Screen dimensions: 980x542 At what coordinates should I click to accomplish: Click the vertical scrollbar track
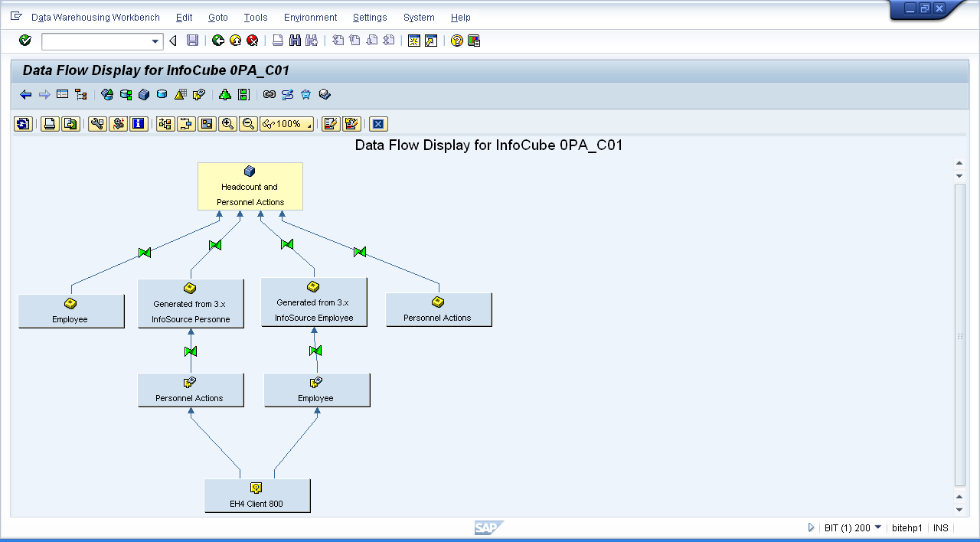coord(960,335)
